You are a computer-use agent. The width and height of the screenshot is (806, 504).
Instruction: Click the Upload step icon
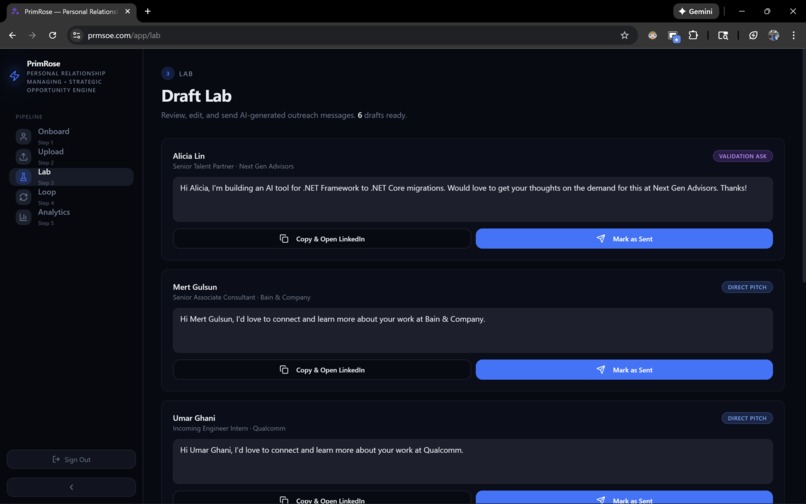pyautogui.click(x=23, y=156)
